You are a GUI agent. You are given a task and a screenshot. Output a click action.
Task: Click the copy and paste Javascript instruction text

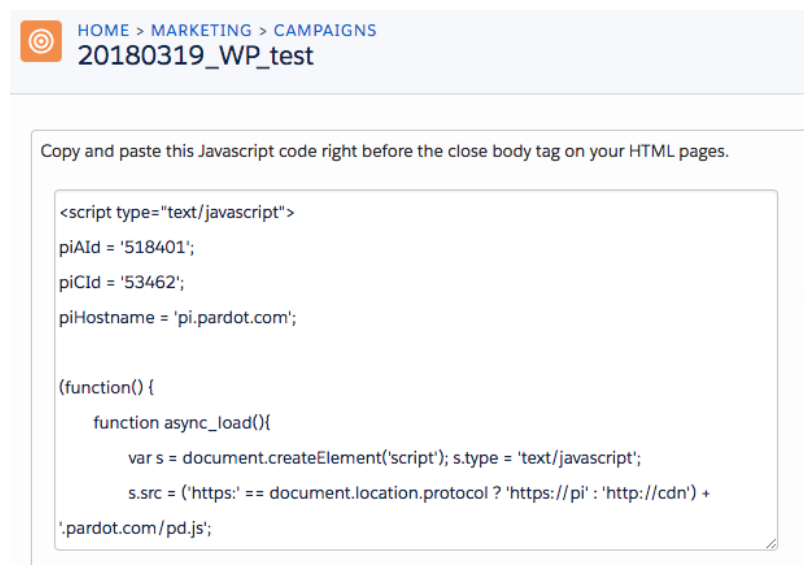tap(385, 151)
